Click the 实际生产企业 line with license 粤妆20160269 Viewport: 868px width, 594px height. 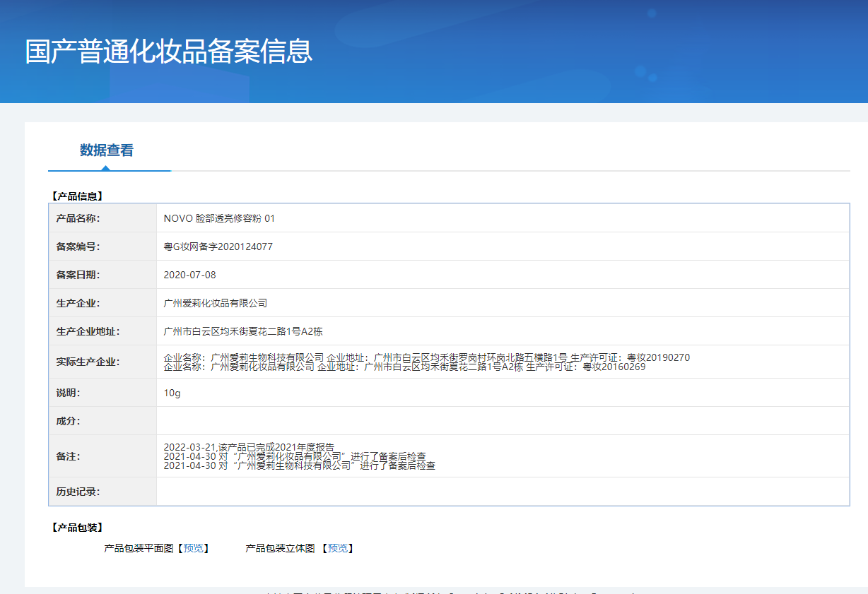point(404,367)
